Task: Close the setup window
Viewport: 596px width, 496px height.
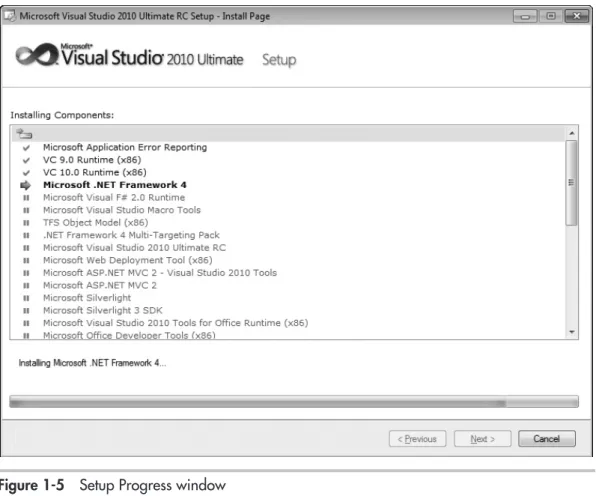Action: coord(577,16)
